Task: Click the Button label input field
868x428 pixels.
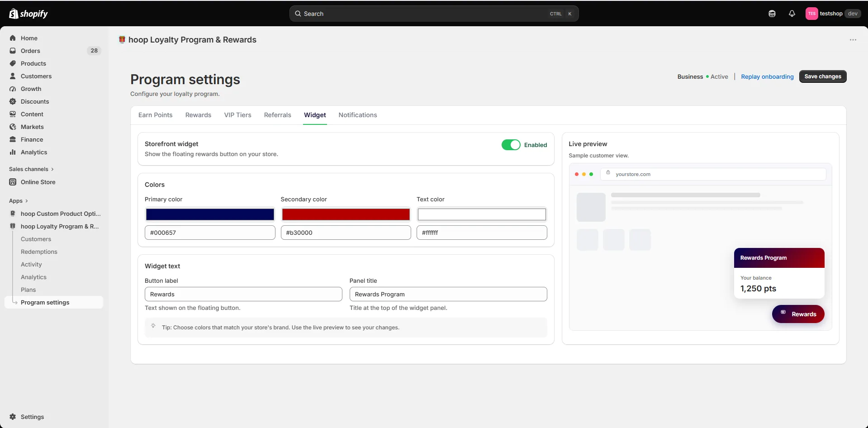Action: [243, 294]
